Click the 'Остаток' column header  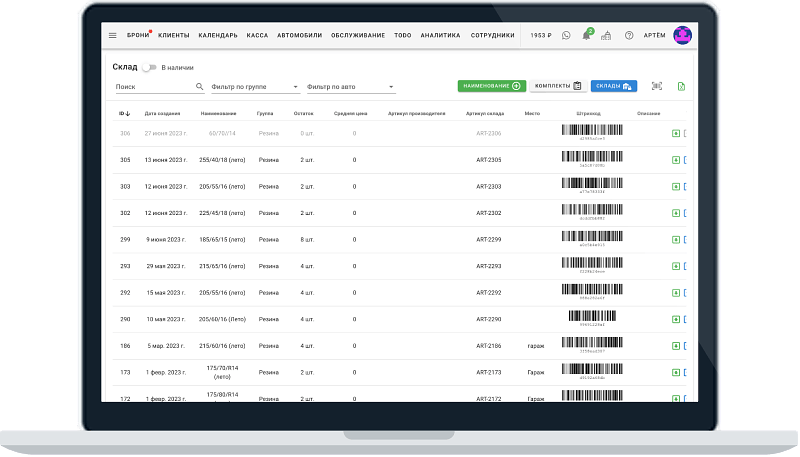click(304, 113)
